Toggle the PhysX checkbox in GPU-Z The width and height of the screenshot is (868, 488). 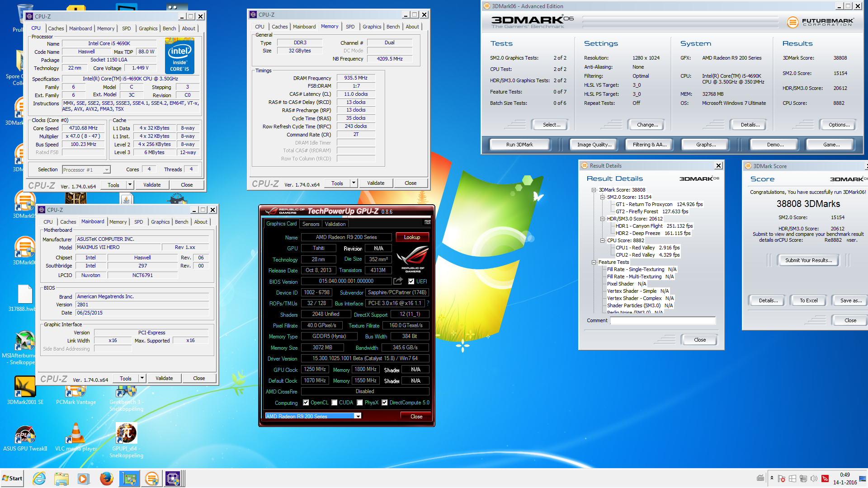click(360, 403)
